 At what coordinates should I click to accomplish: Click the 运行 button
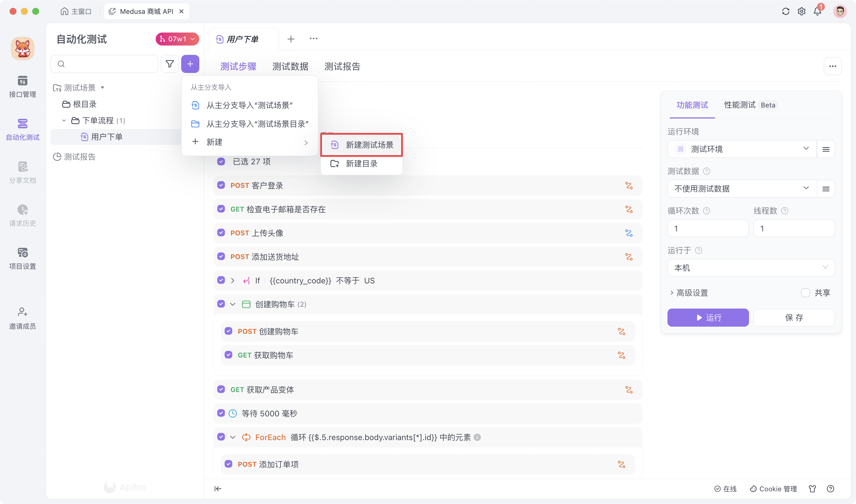tap(708, 318)
